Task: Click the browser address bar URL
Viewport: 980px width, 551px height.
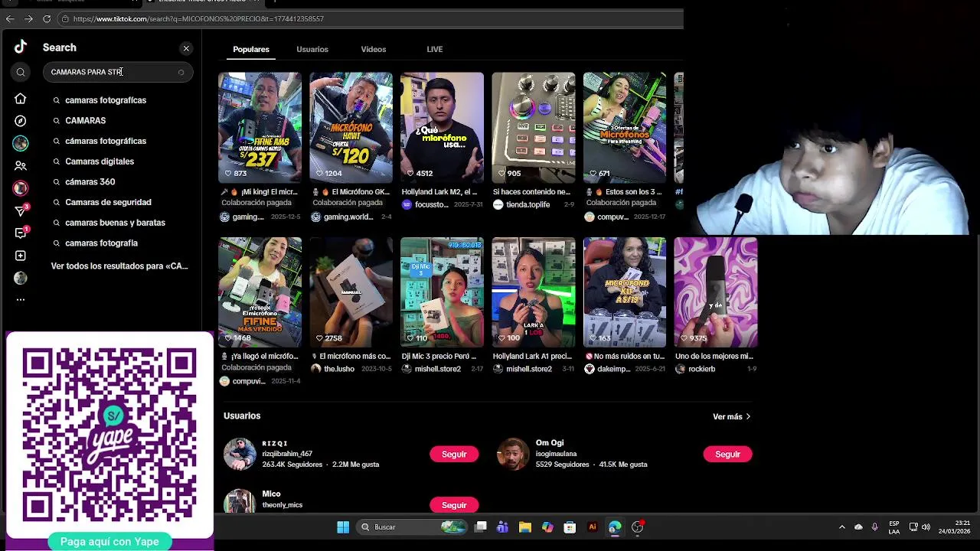Action: point(198,18)
